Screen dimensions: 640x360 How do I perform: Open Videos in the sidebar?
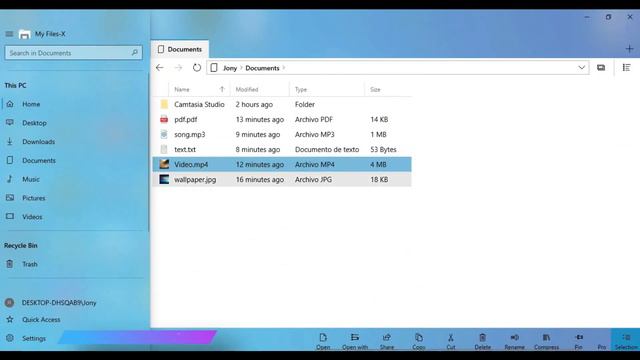(32, 217)
